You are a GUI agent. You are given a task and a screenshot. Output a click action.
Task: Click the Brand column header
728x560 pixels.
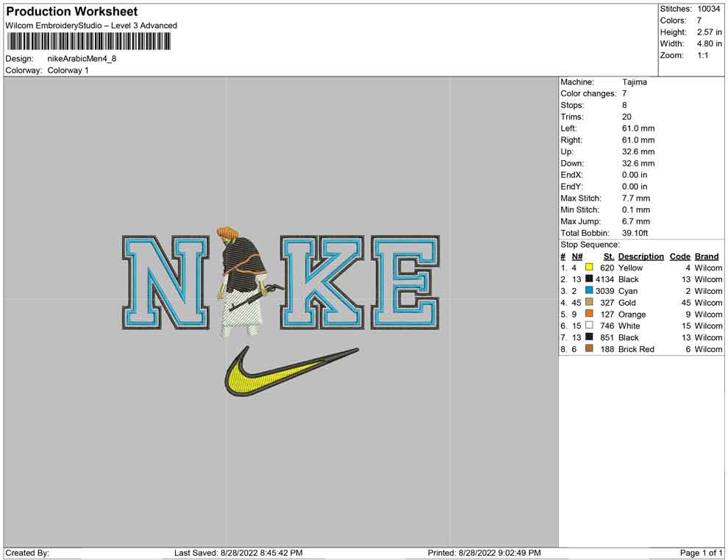pos(707,256)
